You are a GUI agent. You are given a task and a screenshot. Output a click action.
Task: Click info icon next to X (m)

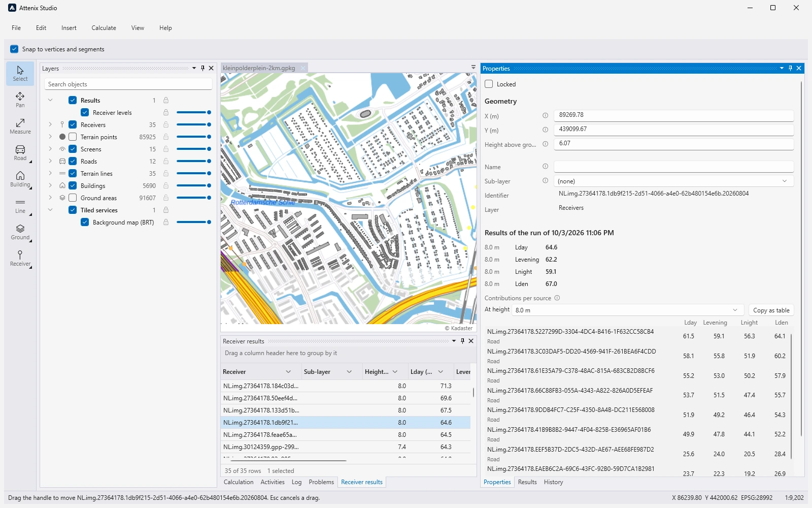545,116
